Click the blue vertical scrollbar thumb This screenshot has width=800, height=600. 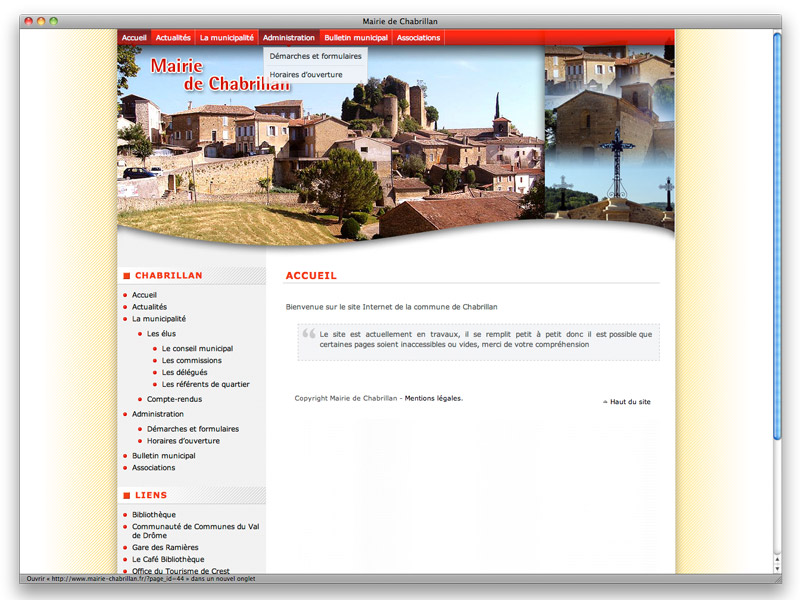[x=777, y=236]
